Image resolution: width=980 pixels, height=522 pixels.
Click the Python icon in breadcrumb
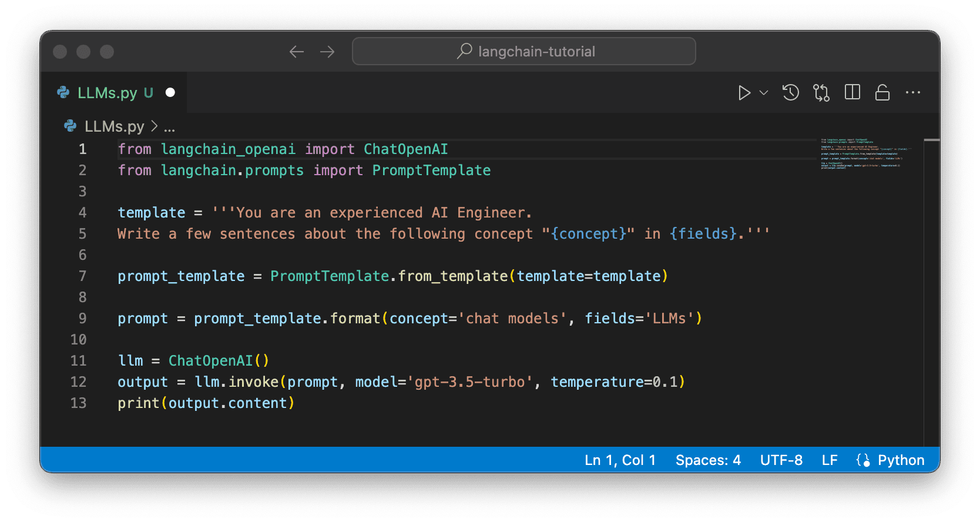(71, 126)
